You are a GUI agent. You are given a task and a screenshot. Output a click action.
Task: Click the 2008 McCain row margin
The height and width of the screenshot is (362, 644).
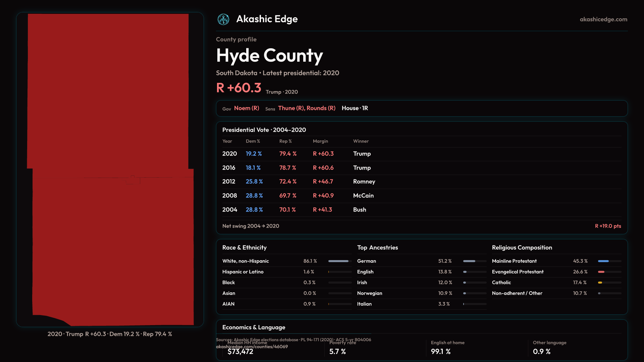(323, 195)
